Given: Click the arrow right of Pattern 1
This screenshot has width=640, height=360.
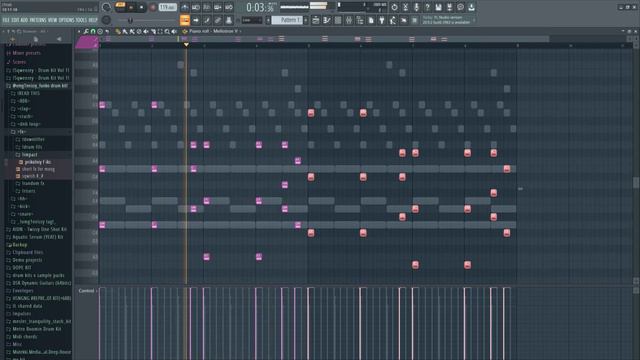Looking at the screenshot, I should tap(306, 20).
